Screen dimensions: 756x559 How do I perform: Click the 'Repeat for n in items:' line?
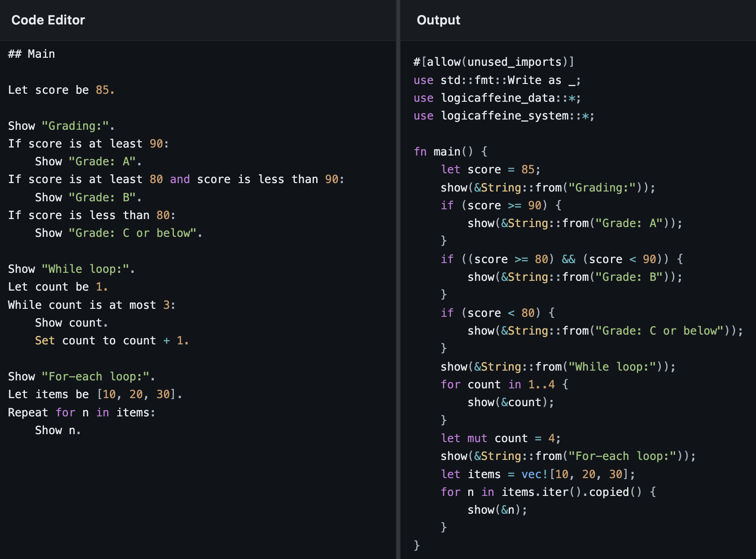point(81,412)
